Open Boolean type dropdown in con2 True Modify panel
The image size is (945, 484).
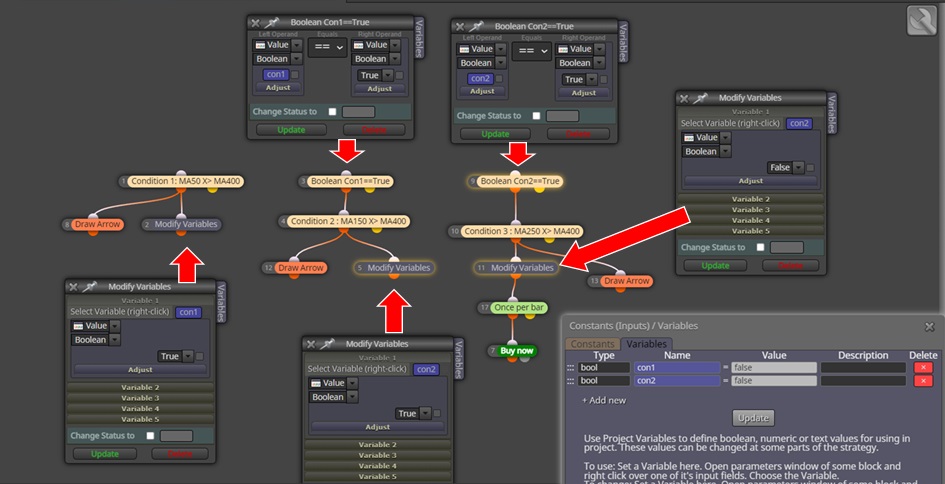353,397
